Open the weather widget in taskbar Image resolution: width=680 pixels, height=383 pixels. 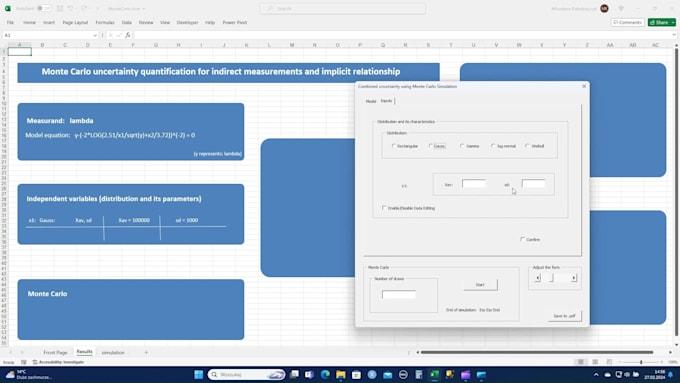pos(29,374)
